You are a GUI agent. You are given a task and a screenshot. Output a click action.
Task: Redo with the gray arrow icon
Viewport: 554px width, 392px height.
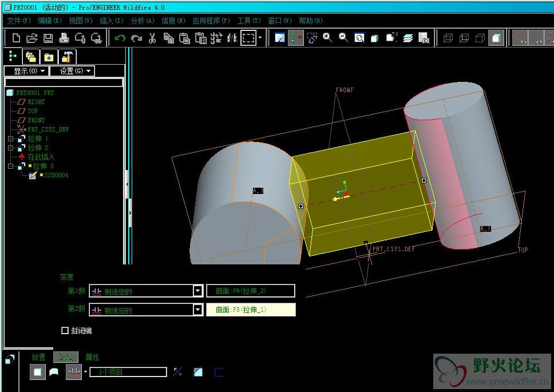coord(136,38)
